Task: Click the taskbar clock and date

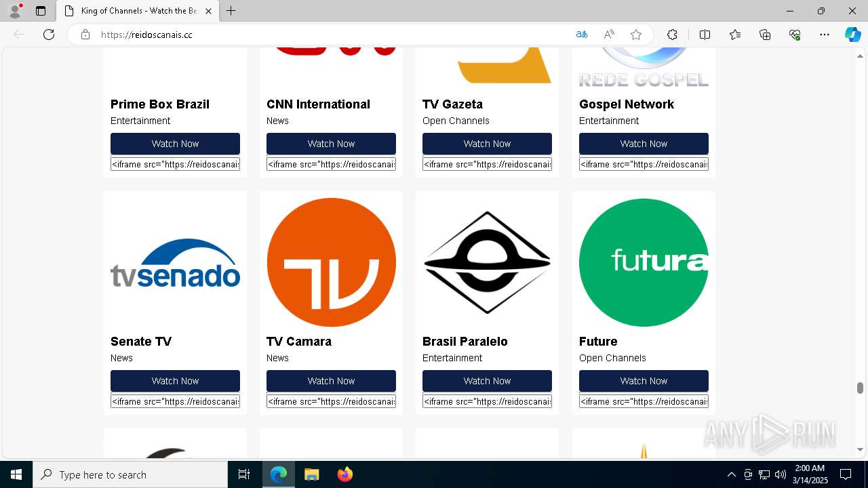Action: (x=810, y=474)
